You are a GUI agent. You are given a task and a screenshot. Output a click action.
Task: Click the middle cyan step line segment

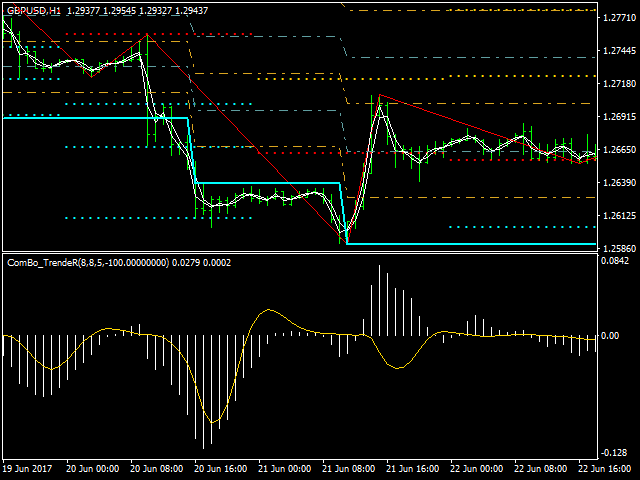(x=268, y=183)
